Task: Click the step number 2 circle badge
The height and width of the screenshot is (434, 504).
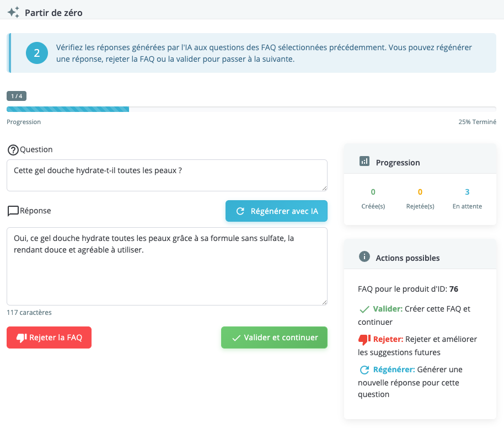Action: [x=37, y=53]
